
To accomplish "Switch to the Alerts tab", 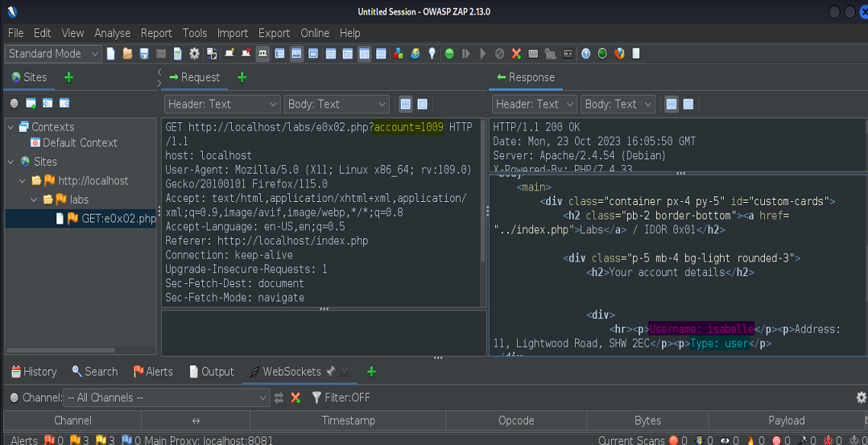I will (153, 372).
